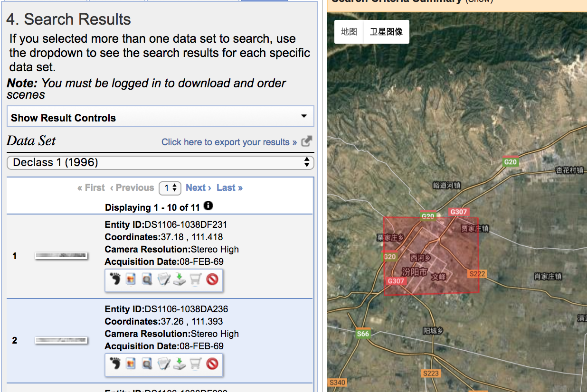
Task: Open compare browse magnifier for result 1
Action: click(x=147, y=280)
